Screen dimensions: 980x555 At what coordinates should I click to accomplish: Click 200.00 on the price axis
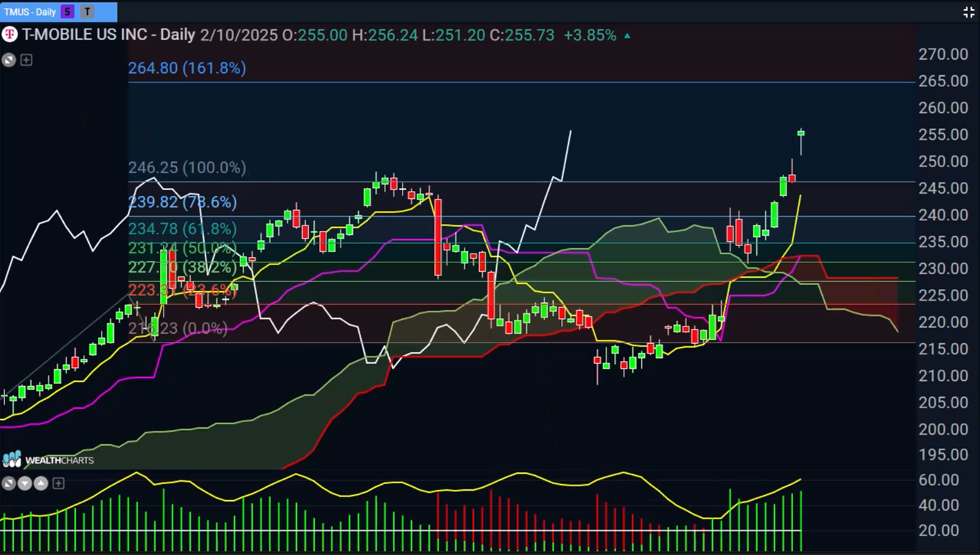click(943, 430)
